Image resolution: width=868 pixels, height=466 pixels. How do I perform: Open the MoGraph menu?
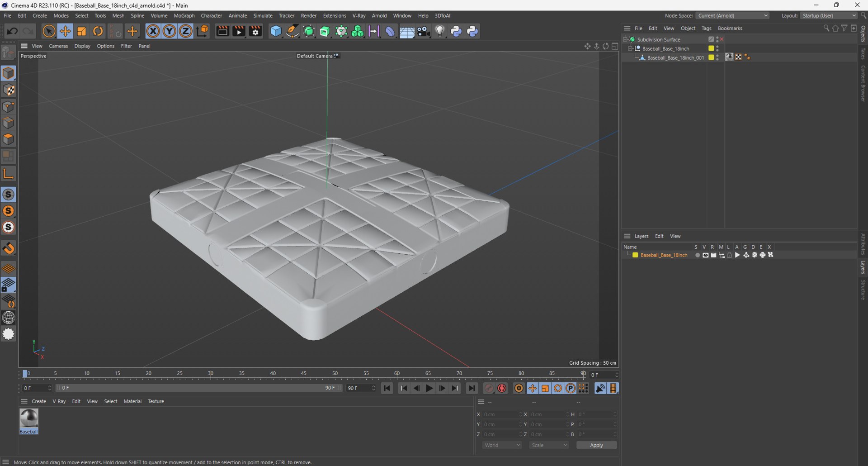(x=184, y=15)
